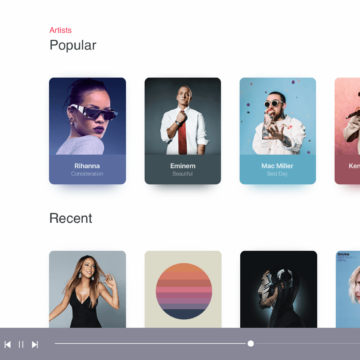360x360 pixels.
Task: Open the dark album cover with masked figure
Action: click(278, 289)
